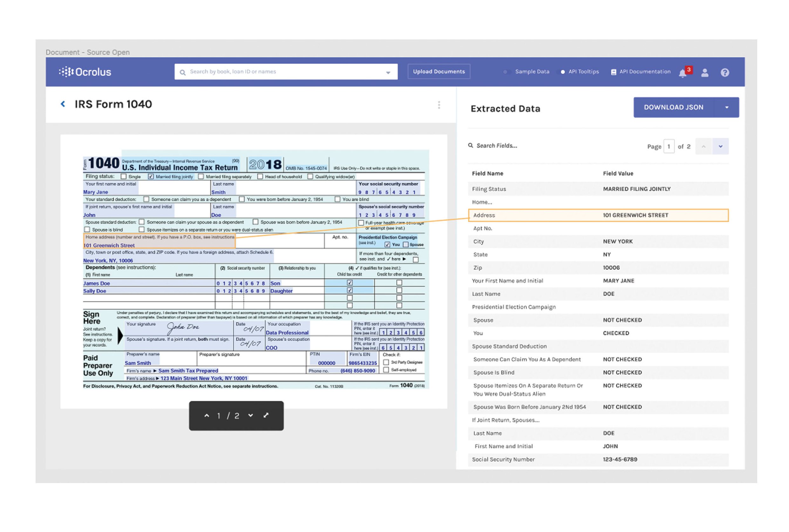Open API Documentation link

[641, 72]
